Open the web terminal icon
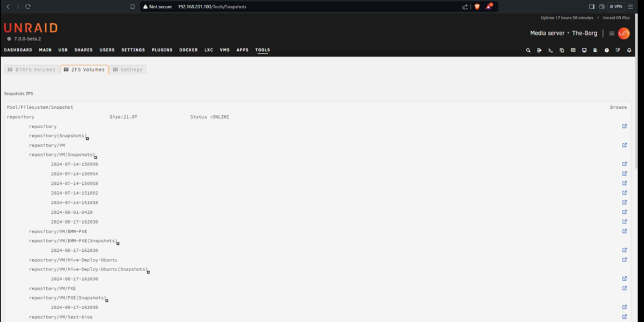 (551, 50)
